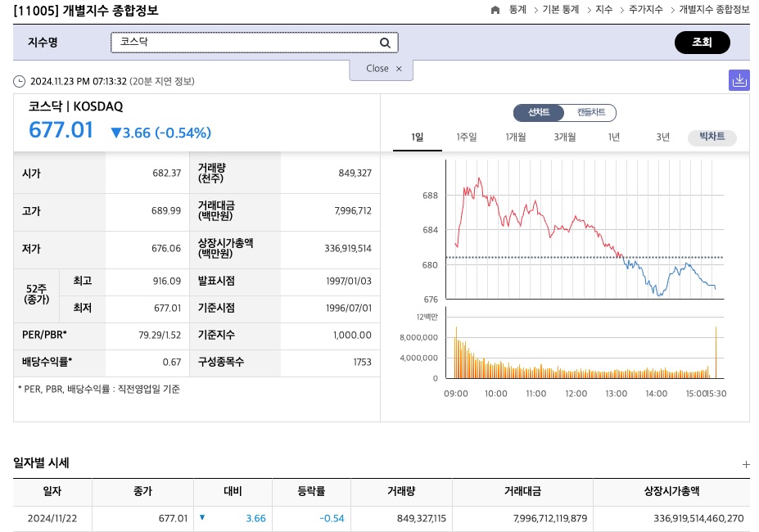The image size is (759, 532).
Task: Click the ▼3.66 (-0.54%) change text
Action: point(160,133)
